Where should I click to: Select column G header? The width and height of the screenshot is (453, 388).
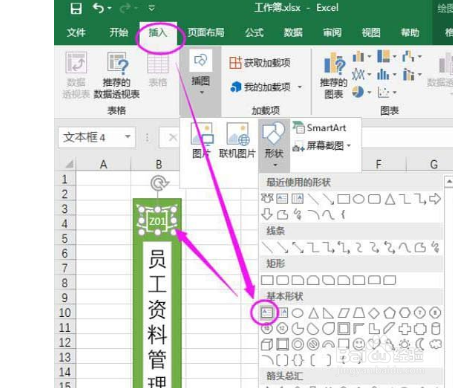click(x=433, y=164)
